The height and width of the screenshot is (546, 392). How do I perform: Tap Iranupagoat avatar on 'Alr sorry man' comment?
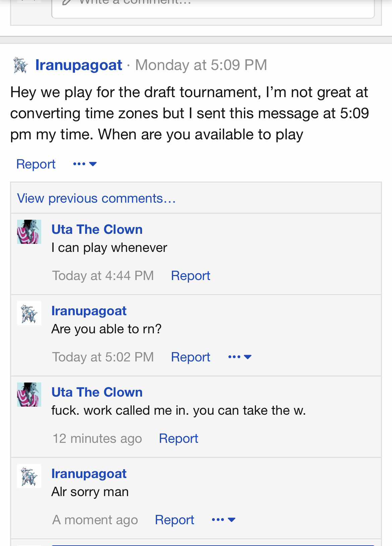point(29,476)
